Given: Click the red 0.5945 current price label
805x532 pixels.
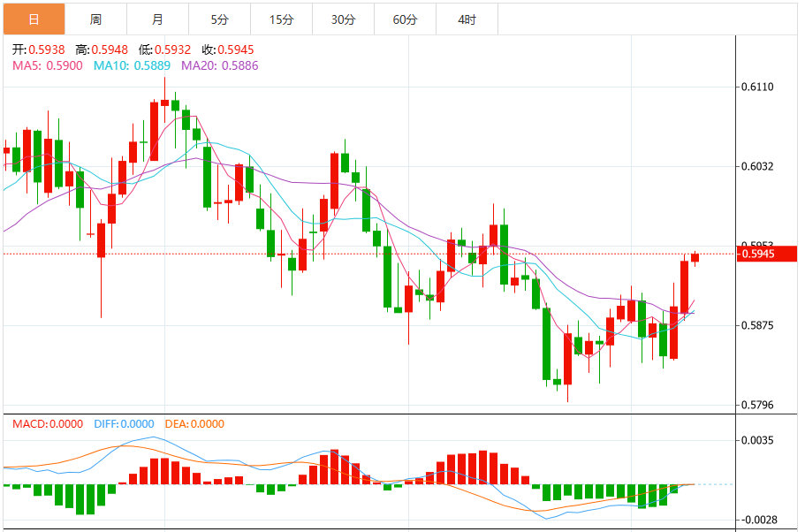Looking at the screenshot, I should click(767, 254).
